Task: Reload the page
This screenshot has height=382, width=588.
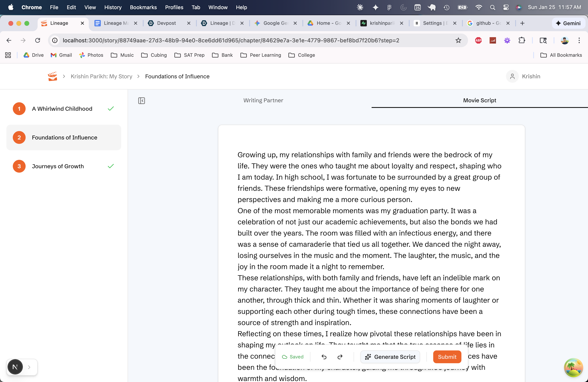Action: point(37,40)
